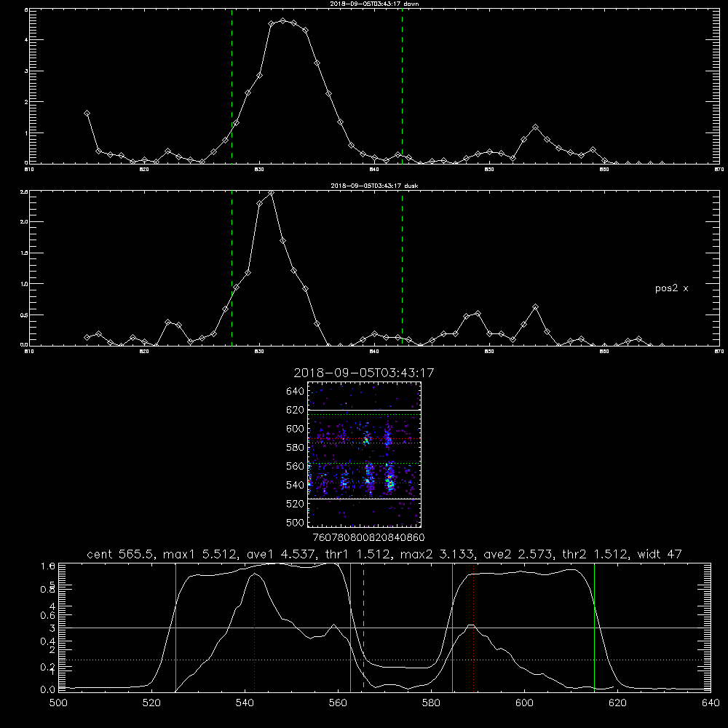This screenshot has height=728, width=728.
Task: Click the '640' y-axis label beside spectral image
Action: coord(296,392)
